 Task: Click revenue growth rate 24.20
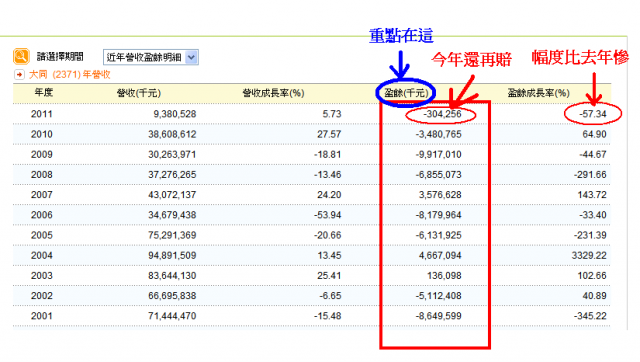point(329,195)
